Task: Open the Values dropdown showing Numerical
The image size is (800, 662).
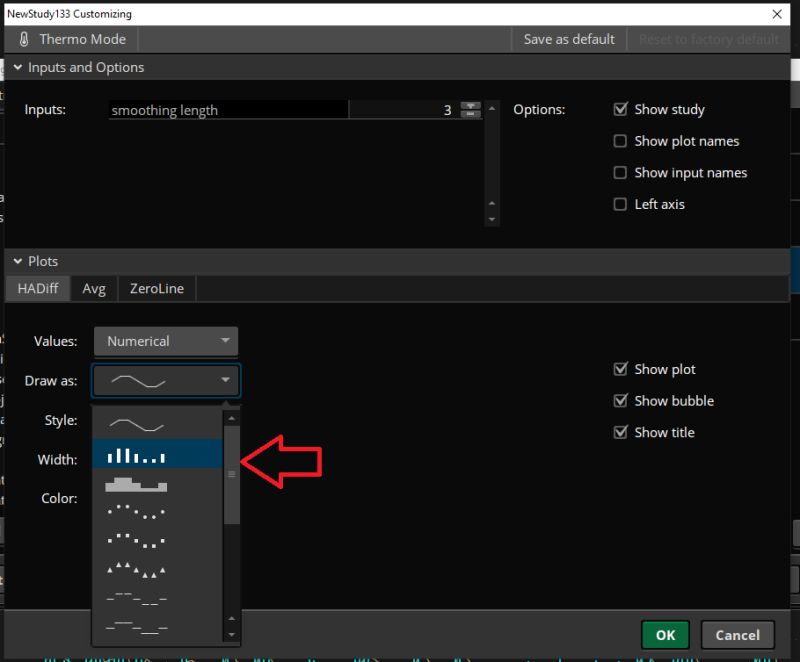Action: tap(165, 340)
